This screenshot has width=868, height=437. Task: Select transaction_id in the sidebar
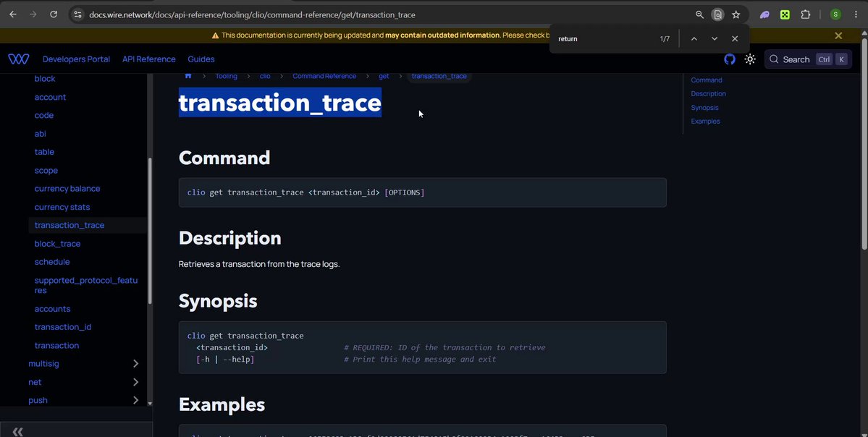(x=63, y=327)
